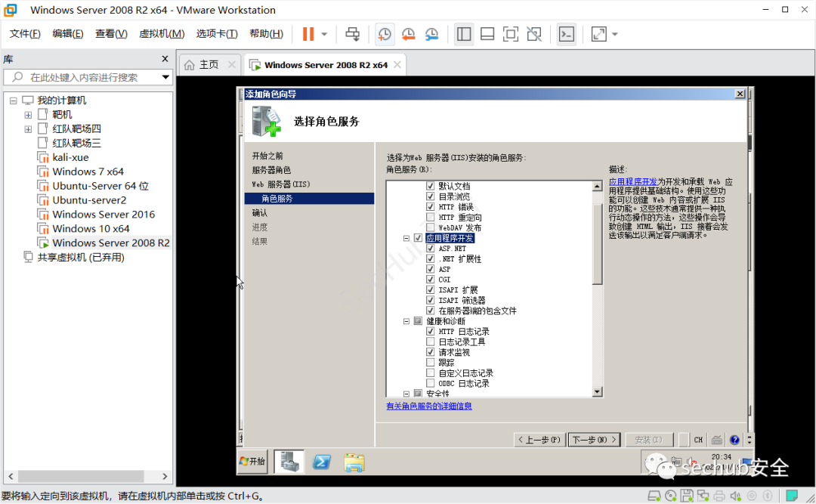816x504 pixels.
Task: Expand the 红队靶场四 folder
Action: point(28,129)
